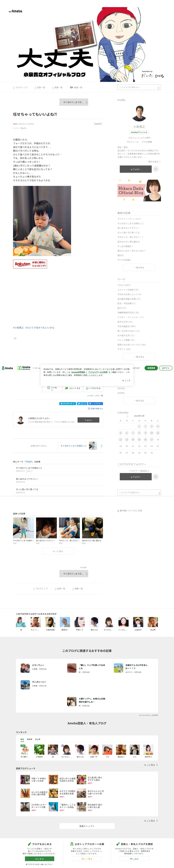Screen dimensions: 174x868
Task: Click ニッチェ avatar in recommended bloggers
Action: 123,622
